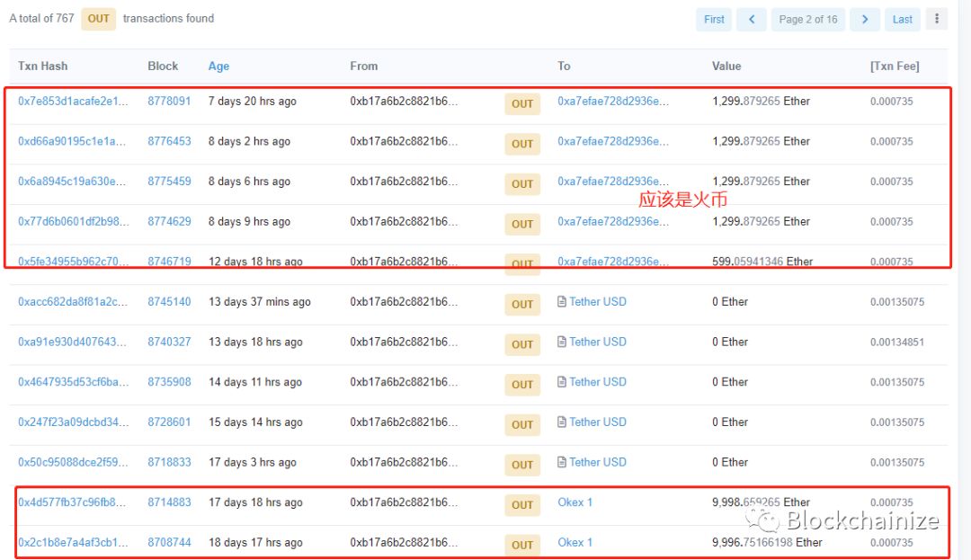Screen dimensions: 971x560
Task: Open Okex 1 address in block 8708744 row
Action: 575,543
